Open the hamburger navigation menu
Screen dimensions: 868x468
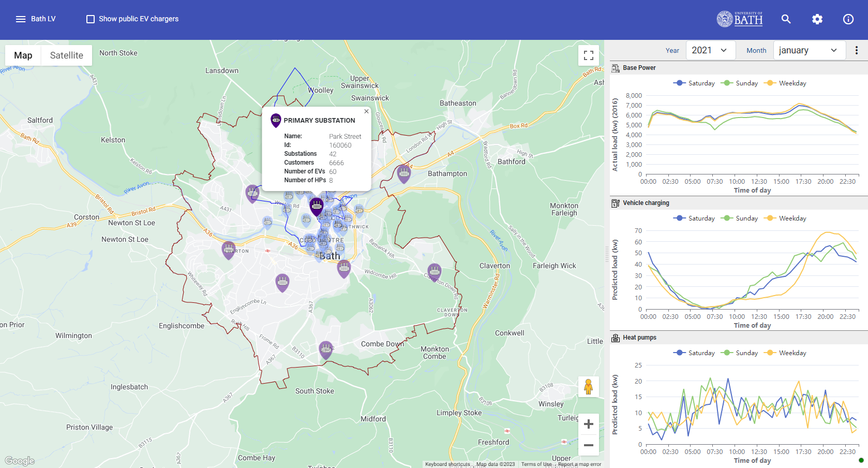[x=21, y=19]
